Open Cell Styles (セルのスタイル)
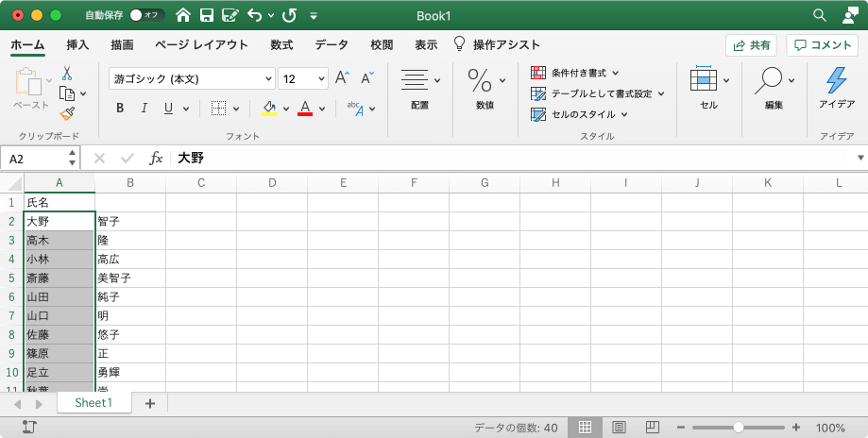 click(x=579, y=114)
